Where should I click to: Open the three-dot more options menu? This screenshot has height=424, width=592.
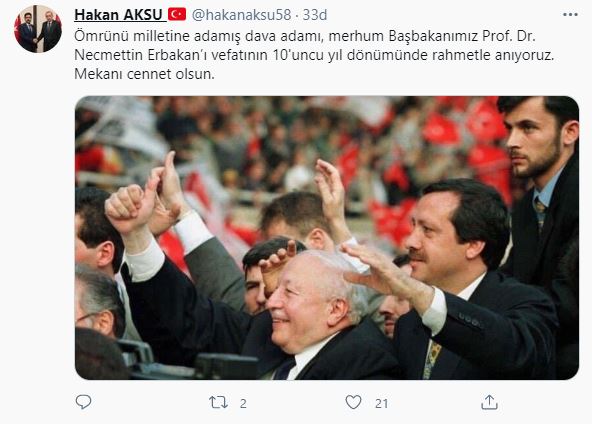[x=570, y=15]
